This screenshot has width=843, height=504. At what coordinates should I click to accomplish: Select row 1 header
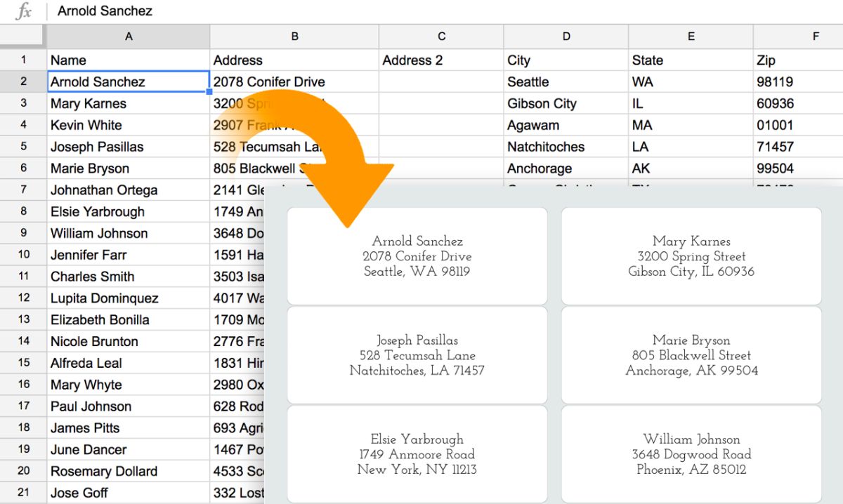[23, 60]
